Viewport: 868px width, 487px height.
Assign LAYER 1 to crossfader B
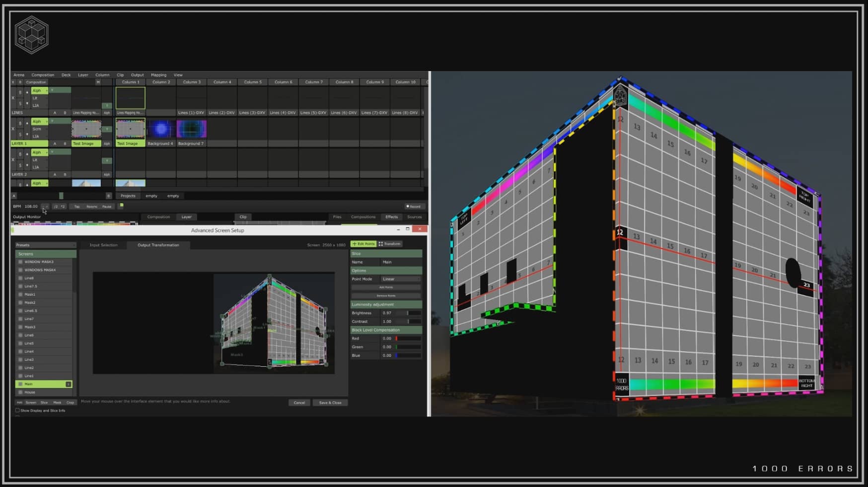[65, 143]
